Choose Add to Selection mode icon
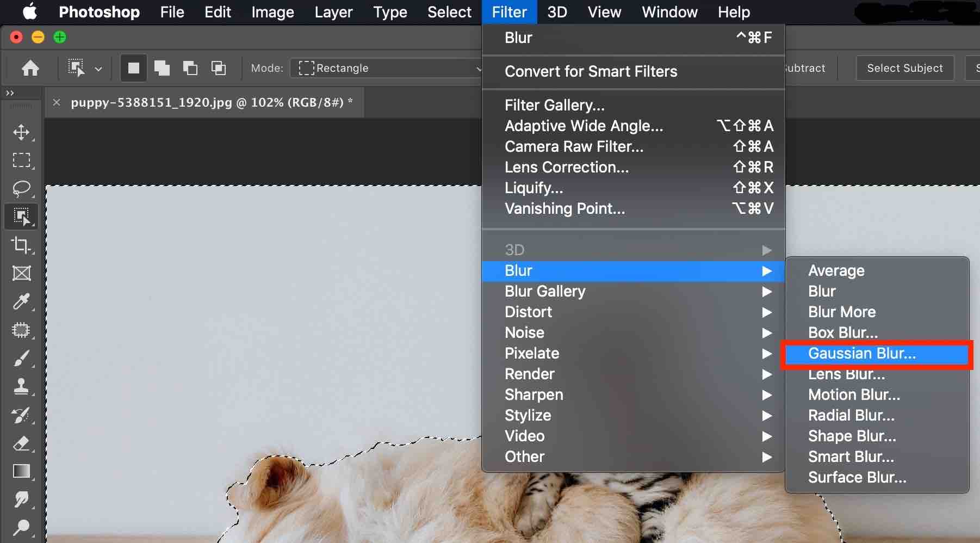 coord(162,68)
